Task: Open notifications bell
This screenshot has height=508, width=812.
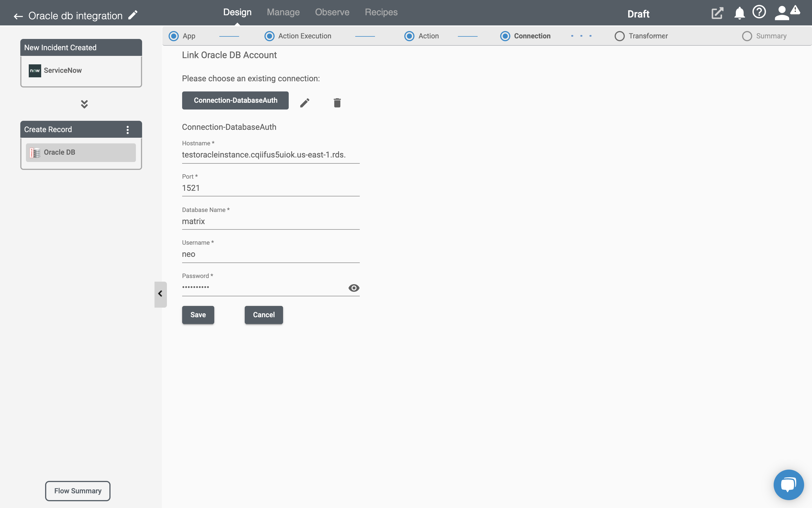Action: 739,14
